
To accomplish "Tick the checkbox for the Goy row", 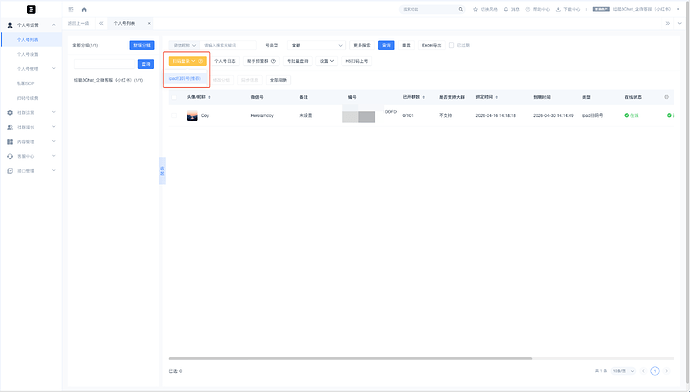I will (x=174, y=115).
